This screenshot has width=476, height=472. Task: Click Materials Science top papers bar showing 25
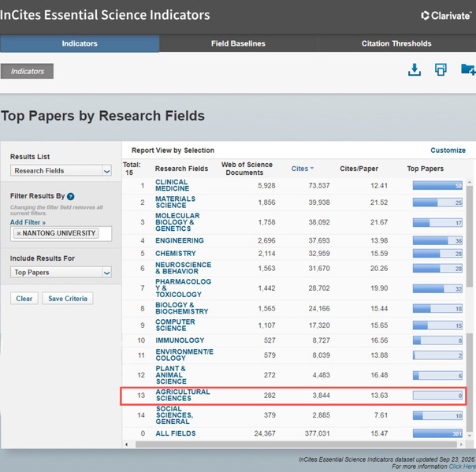(437, 203)
